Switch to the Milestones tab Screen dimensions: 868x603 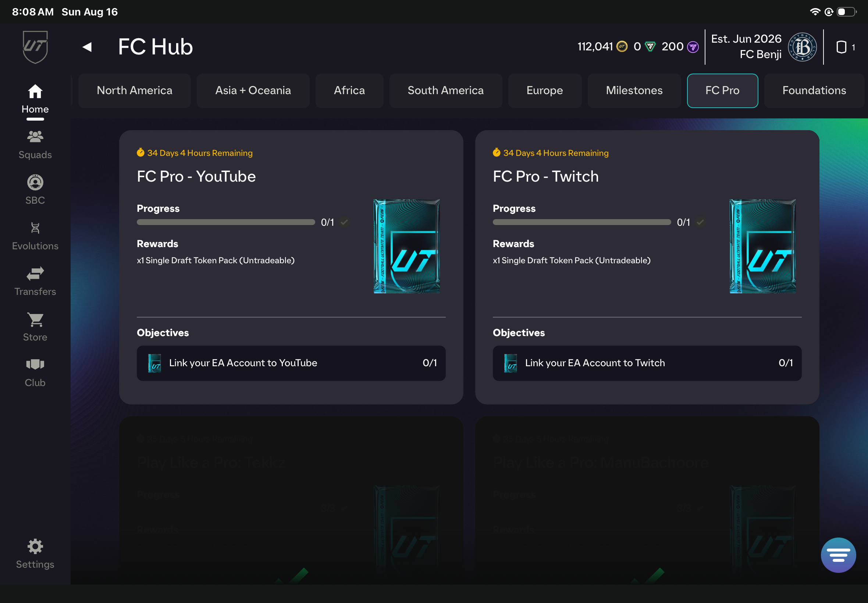[x=634, y=91]
